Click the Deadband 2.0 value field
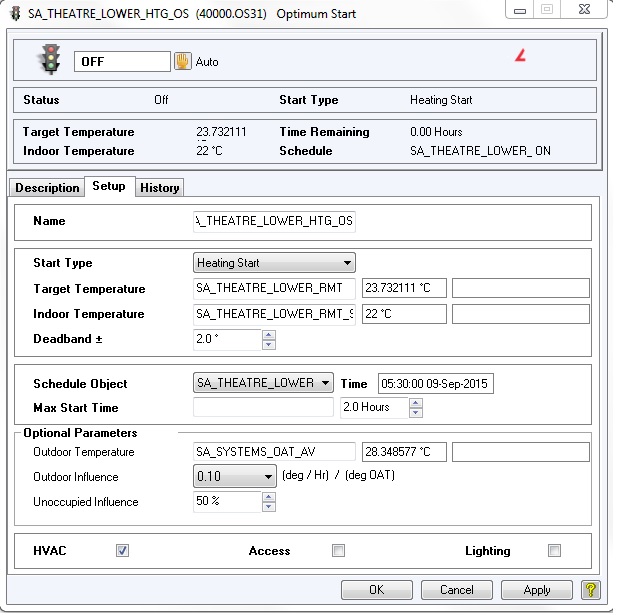 [227, 340]
